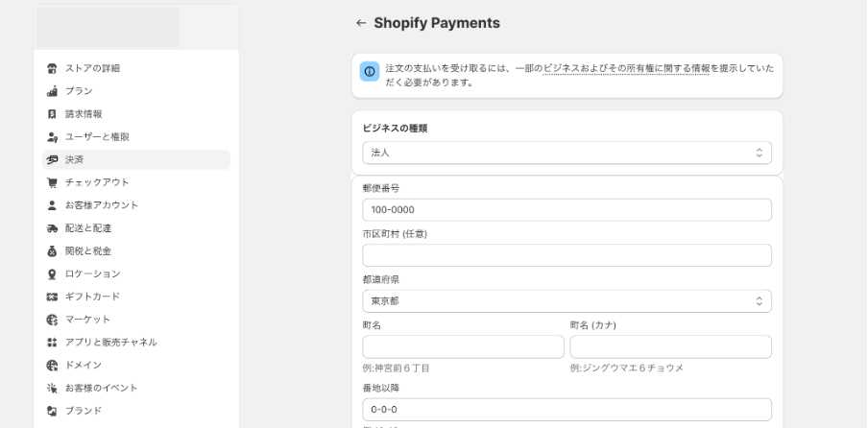868x428 pixels.
Task: Click the お客様のイベント cursor icon
Action: [x=52, y=389]
